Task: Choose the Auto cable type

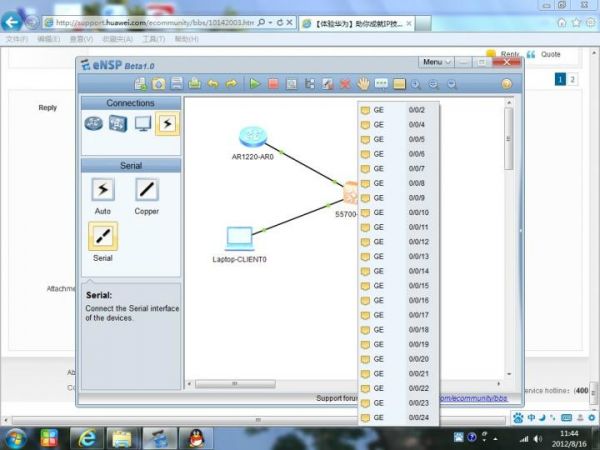Action: 103,189
